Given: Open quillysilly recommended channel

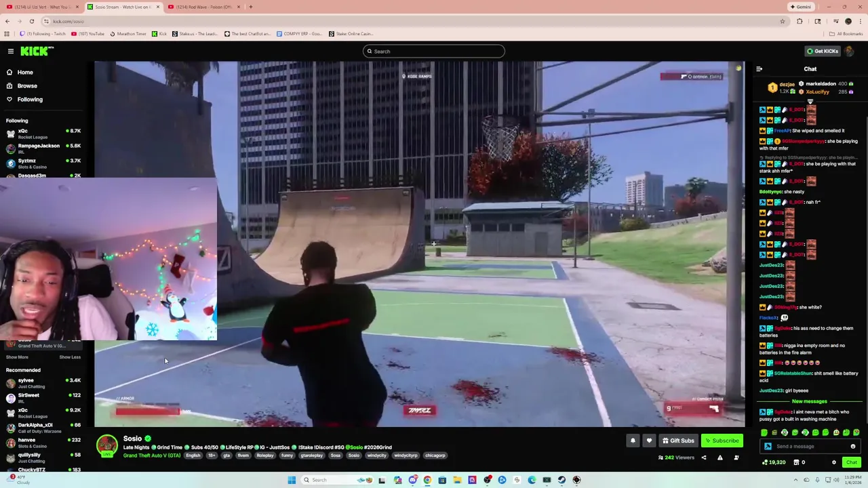Looking at the screenshot, I should point(43,457).
